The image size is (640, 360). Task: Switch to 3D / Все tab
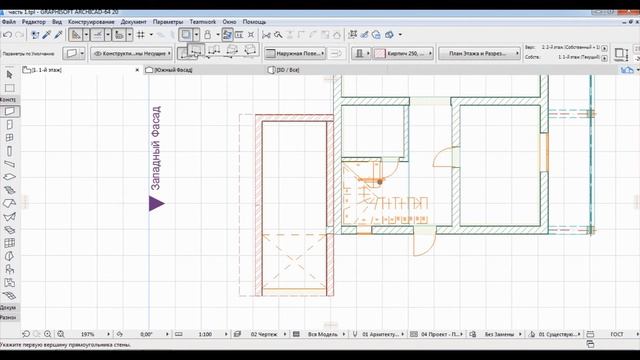pos(288,70)
